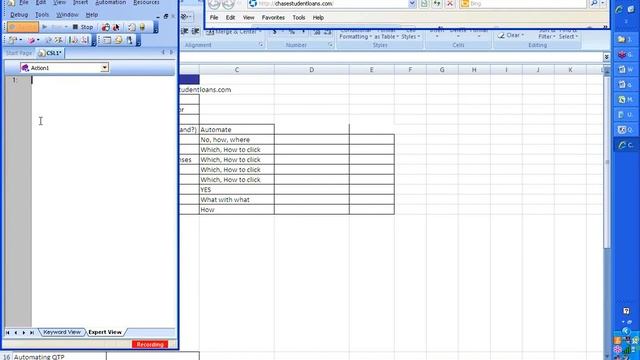Click line 1 in the Expert View editor
The image size is (640, 360).
point(104,80)
